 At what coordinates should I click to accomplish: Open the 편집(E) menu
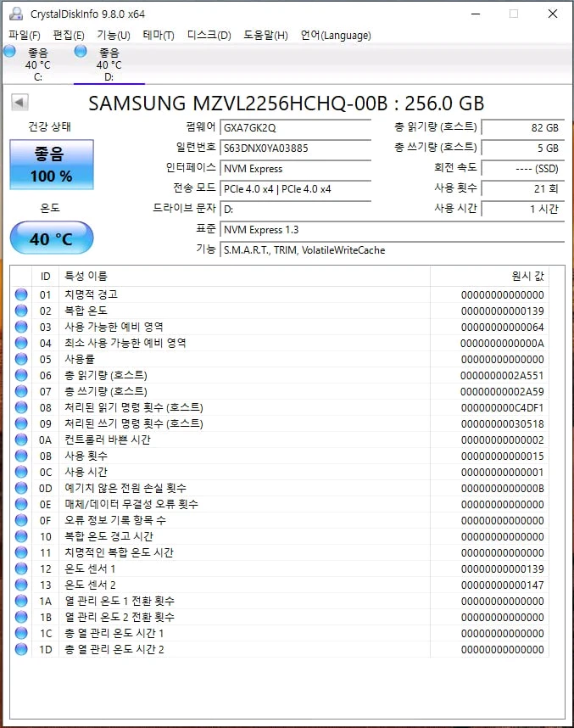pos(69,36)
